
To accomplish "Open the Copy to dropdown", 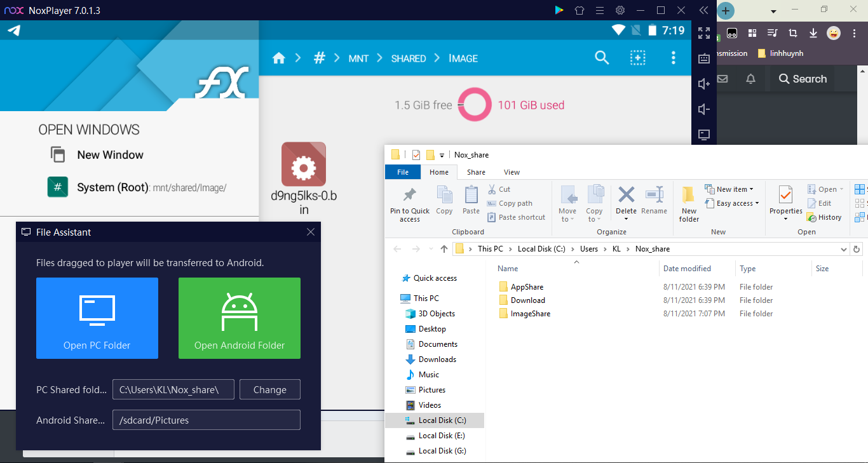I will (x=594, y=204).
